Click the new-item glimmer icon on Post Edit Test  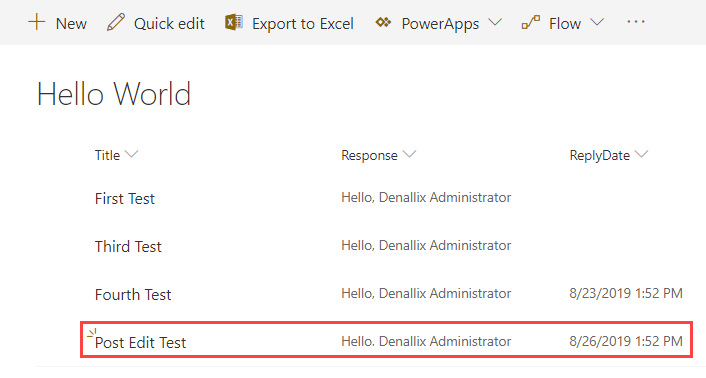coord(91,333)
